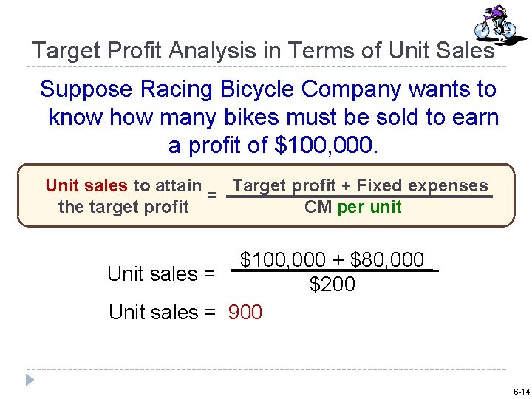The image size is (532, 399).
Task: Click the $200 denominator value
Action: (x=332, y=284)
